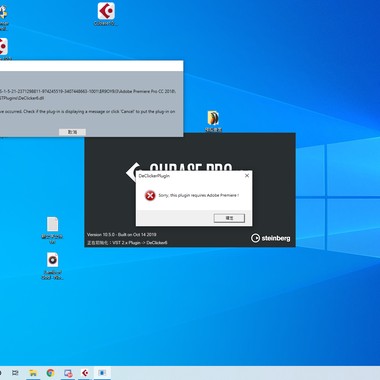This screenshot has height=380, width=380.
Task: Click the Cancel button in the gray plug-in dialog
Action: tap(72, 132)
